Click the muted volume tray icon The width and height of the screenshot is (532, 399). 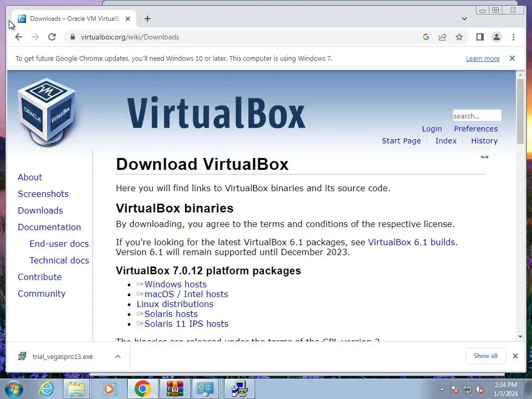[480, 390]
